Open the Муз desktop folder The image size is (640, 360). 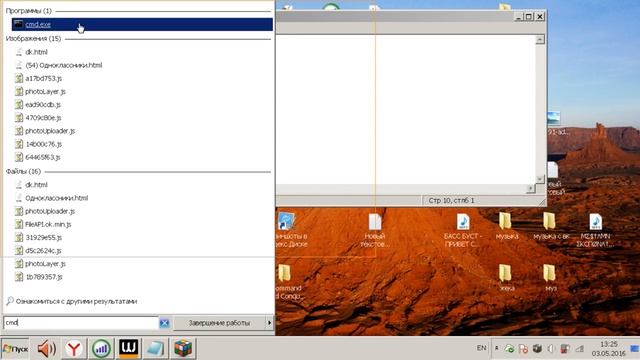550,278
